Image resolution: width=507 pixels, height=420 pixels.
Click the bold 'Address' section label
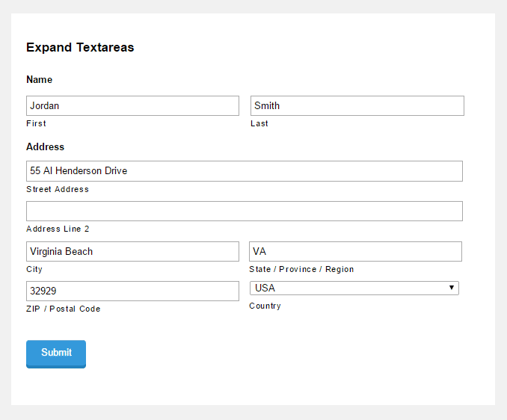[x=45, y=146]
